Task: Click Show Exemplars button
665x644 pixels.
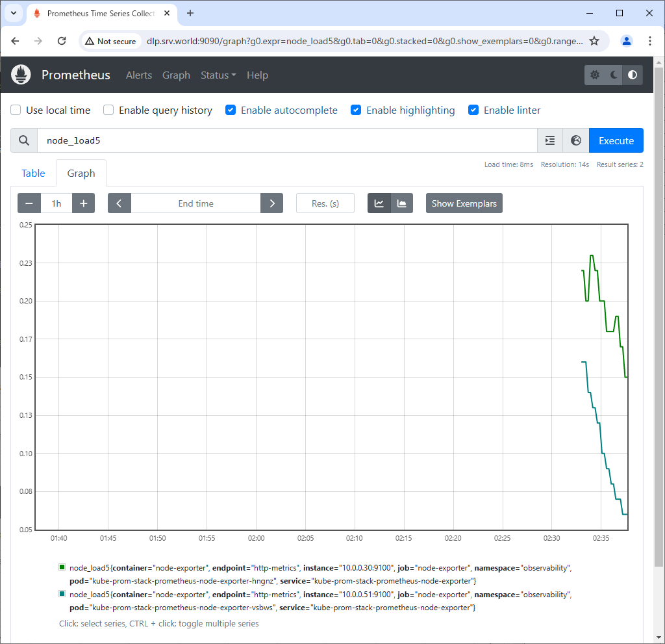Action: (x=464, y=203)
